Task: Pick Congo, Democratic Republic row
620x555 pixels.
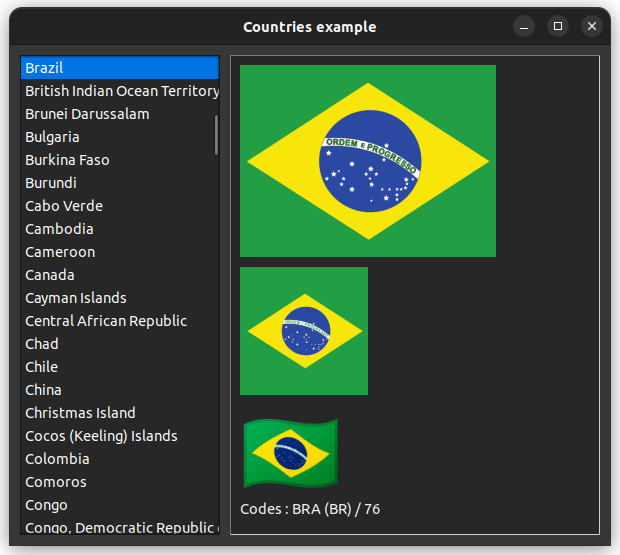Action: click(x=120, y=525)
